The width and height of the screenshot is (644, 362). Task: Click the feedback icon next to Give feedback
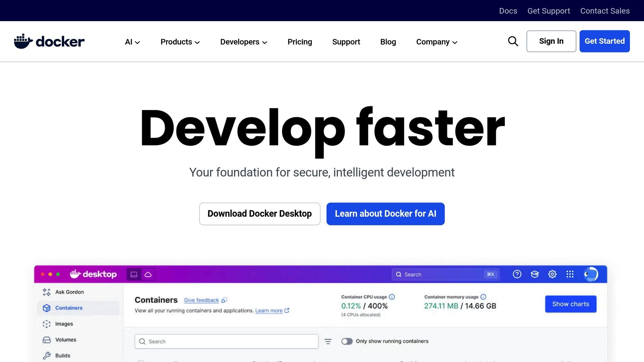224,300
